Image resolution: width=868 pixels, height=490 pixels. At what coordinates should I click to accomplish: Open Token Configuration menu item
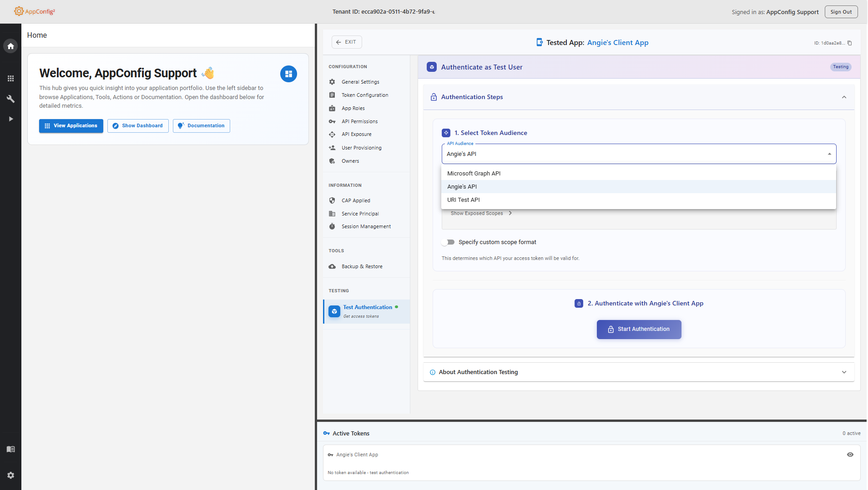click(364, 95)
